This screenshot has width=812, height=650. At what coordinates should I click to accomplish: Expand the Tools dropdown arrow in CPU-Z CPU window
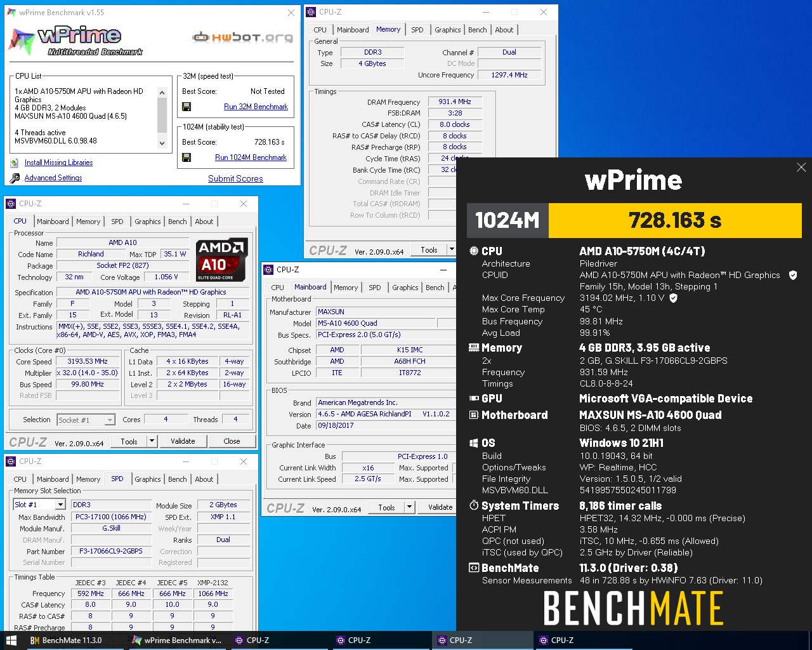[152, 441]
